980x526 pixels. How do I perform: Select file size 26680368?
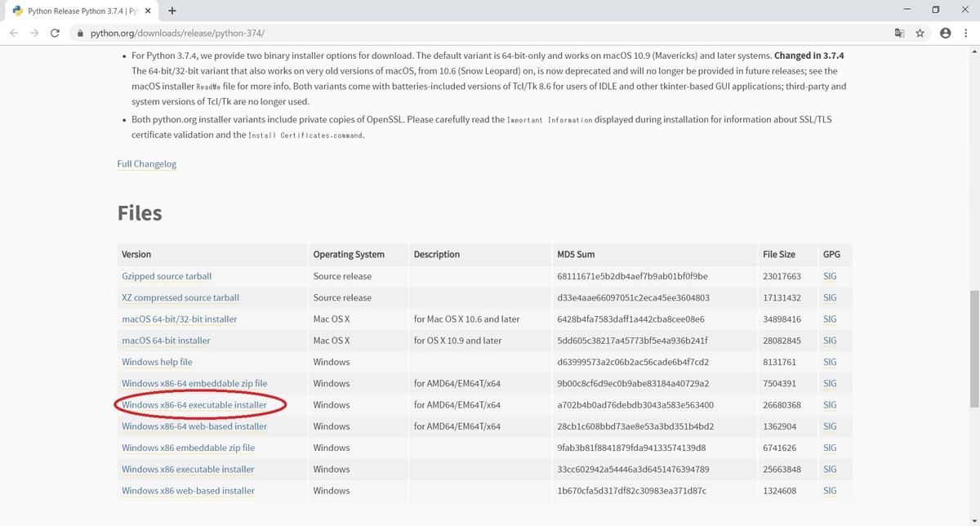782,405
